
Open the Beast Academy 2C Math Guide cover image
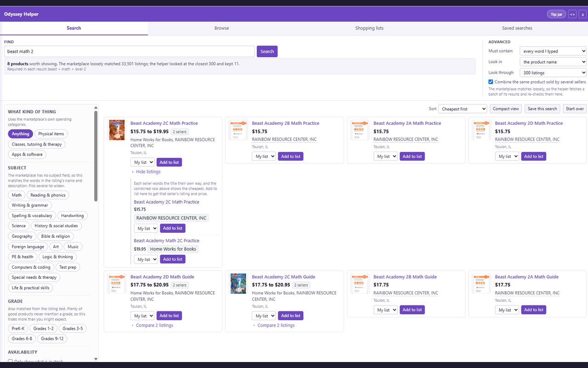(x=238, y=284)
